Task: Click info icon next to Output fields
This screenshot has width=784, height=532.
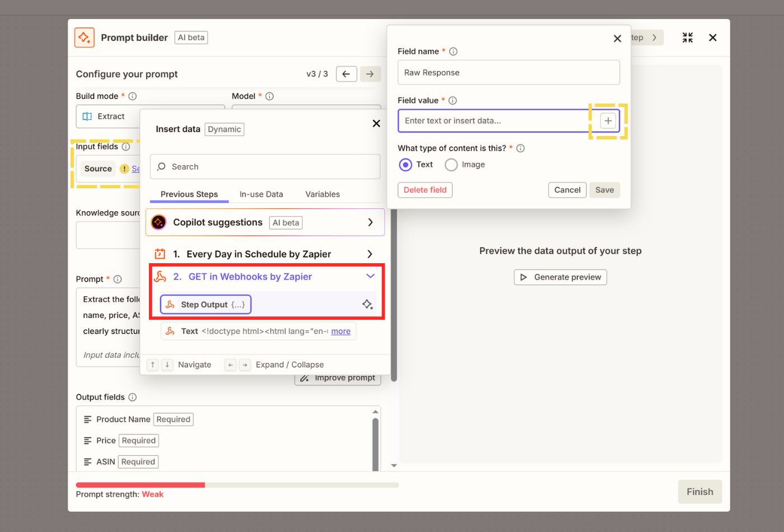Action: tap(133, 397)
